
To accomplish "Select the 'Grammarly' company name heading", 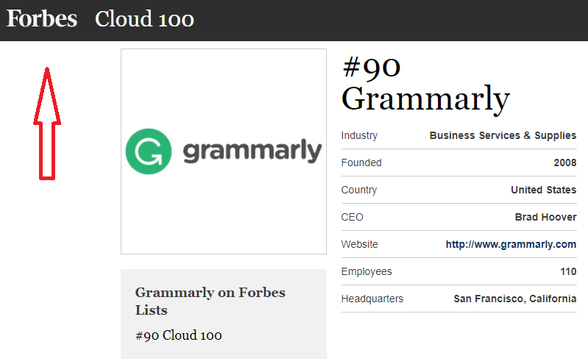I will pyautogui.click(x=425, y=99).
